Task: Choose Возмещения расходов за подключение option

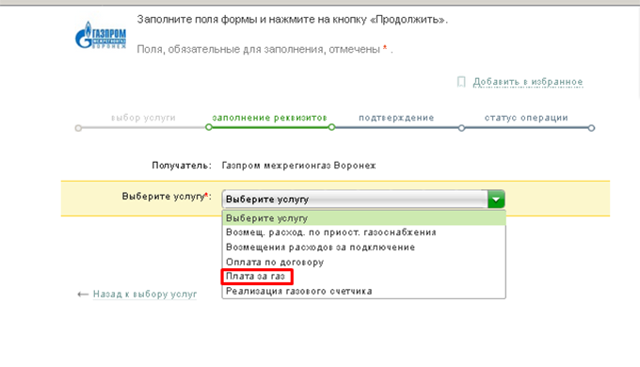Action: point(364,247)
